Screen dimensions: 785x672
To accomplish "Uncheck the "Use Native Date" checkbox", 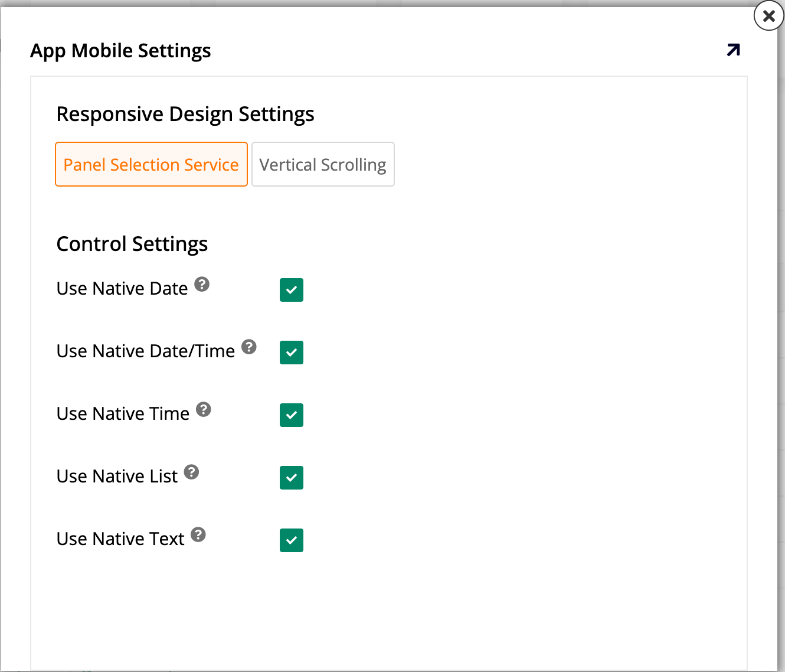I will pyautogui.click(x=291, y=290).
